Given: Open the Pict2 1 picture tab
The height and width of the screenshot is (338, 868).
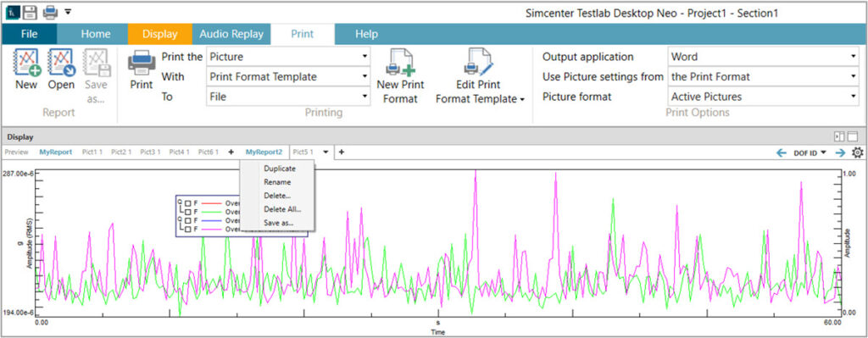Looking at the screenshot, I should (121, 152).
